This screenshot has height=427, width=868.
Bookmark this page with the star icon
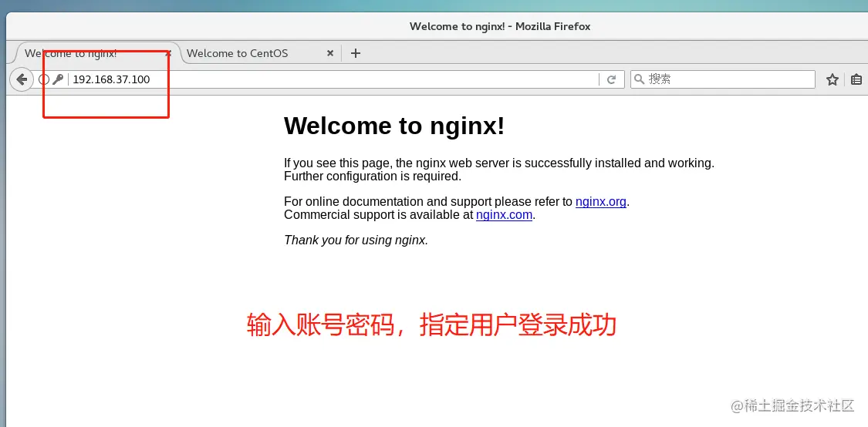coord(832,79)
